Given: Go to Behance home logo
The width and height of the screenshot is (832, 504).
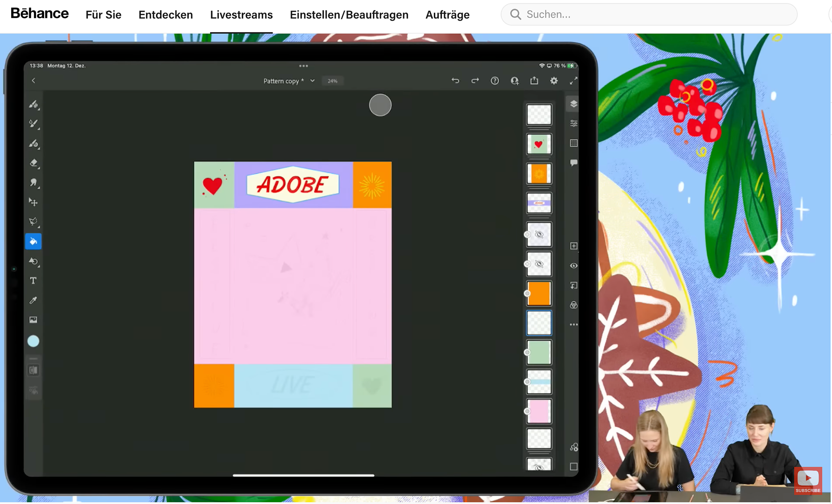Looking at the screenshot, I should point(39,13).
